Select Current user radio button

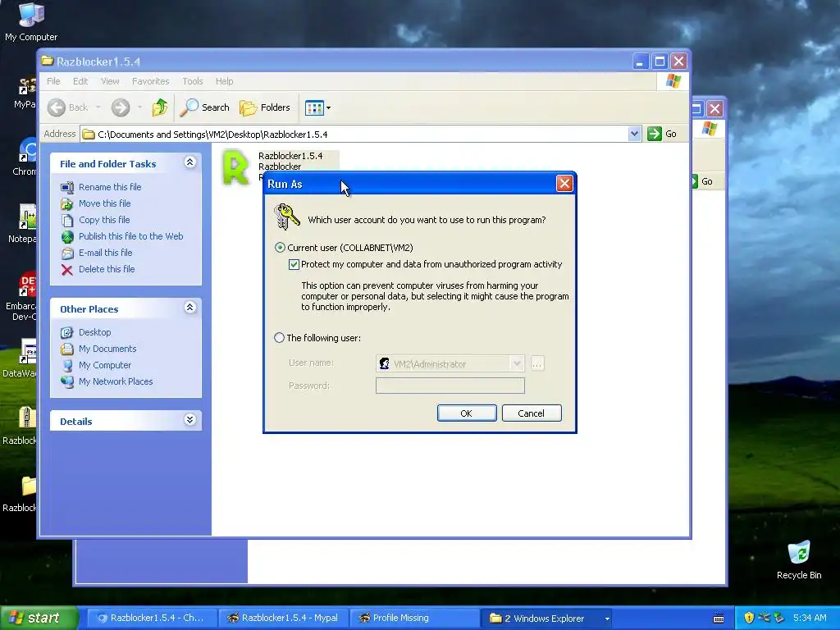coord(280,248)
